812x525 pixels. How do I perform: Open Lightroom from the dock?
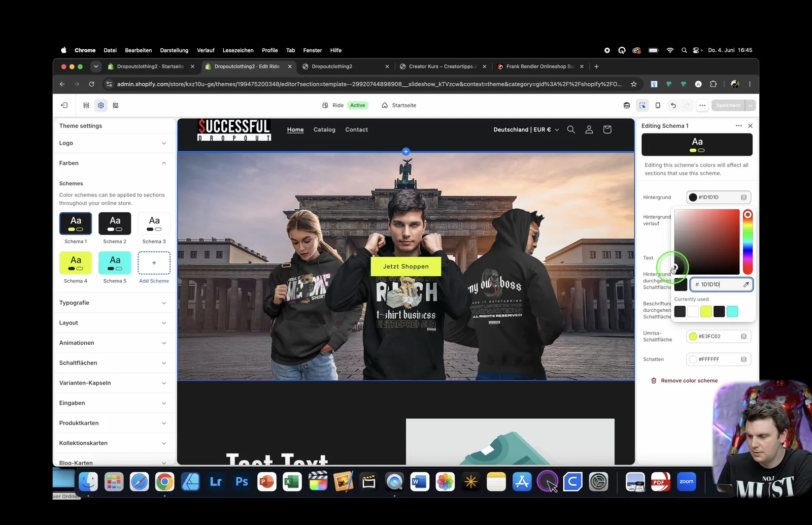216,481
